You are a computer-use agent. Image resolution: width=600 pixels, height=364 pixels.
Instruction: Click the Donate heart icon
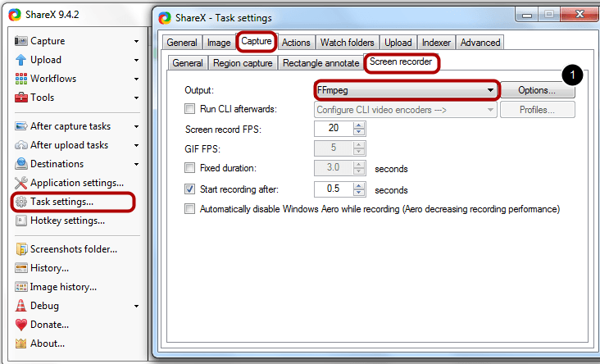point(21,325)
